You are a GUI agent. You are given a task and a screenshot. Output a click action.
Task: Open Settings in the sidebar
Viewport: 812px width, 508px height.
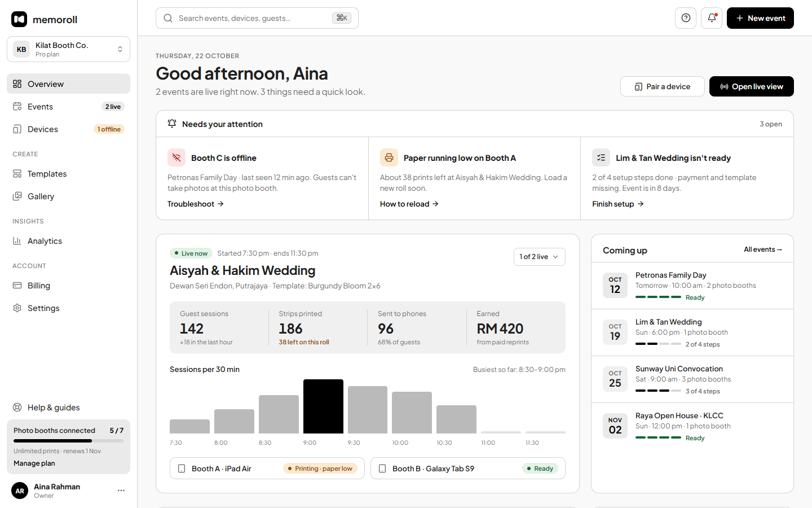pyautogui.click(x=68, y=308)
